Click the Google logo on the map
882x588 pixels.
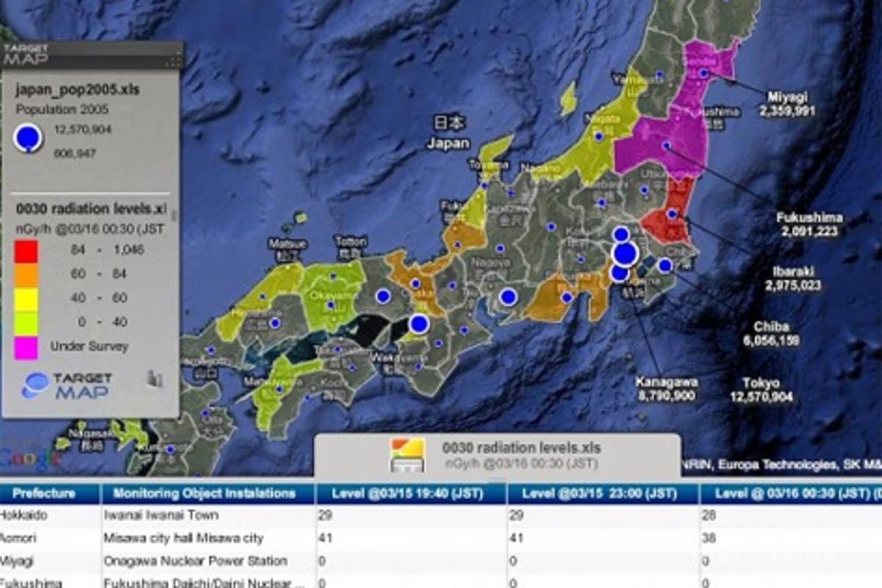tap(29, 457)
